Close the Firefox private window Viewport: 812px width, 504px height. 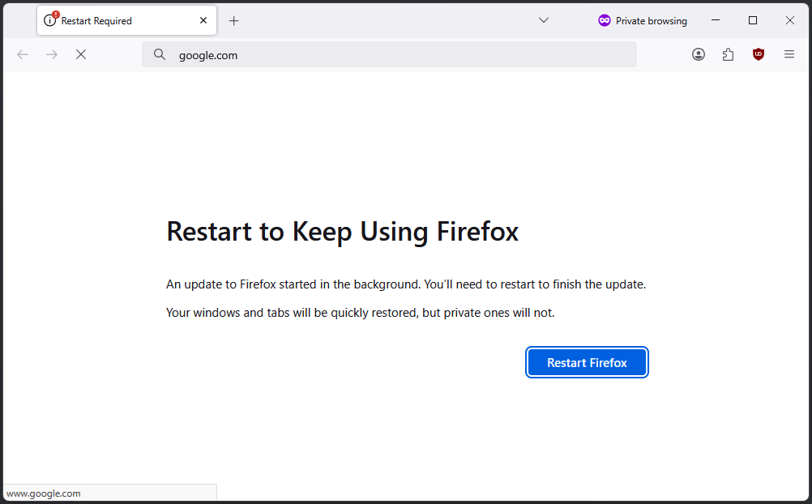790,20
